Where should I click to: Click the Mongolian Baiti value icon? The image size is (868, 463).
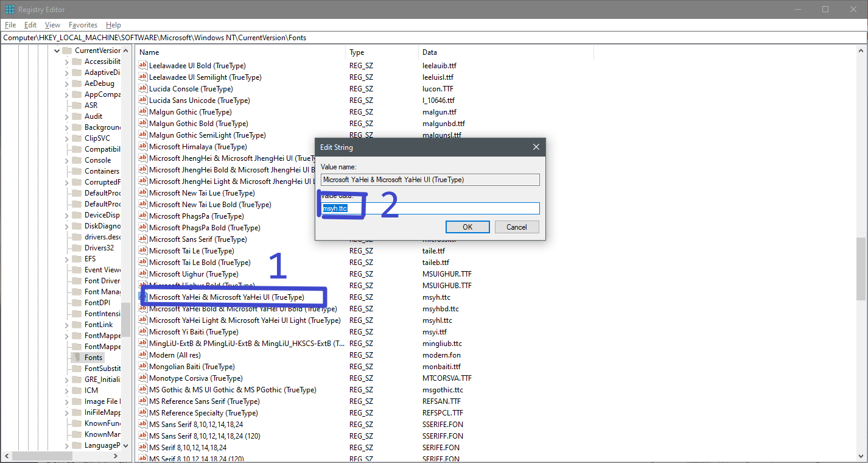coord(143,367)
